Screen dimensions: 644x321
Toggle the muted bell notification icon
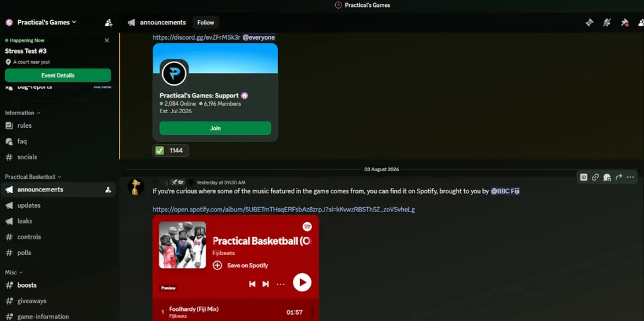[x=607, y=23]
